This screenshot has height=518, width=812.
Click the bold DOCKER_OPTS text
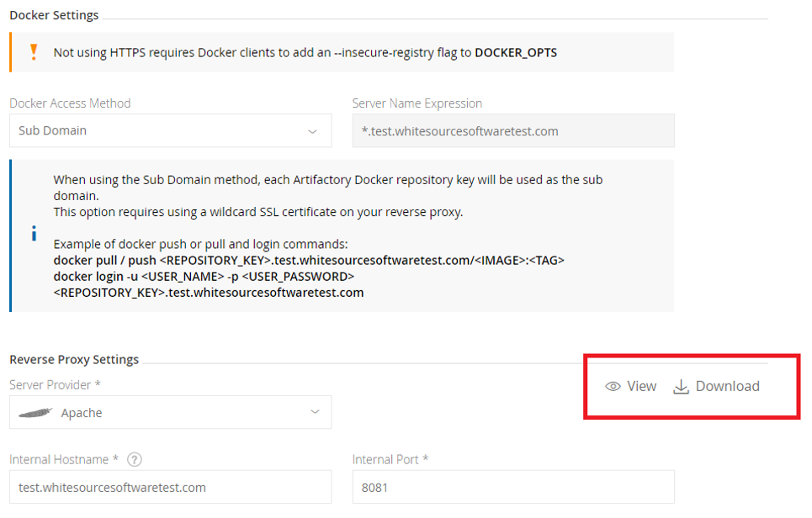tap(515, 52)
